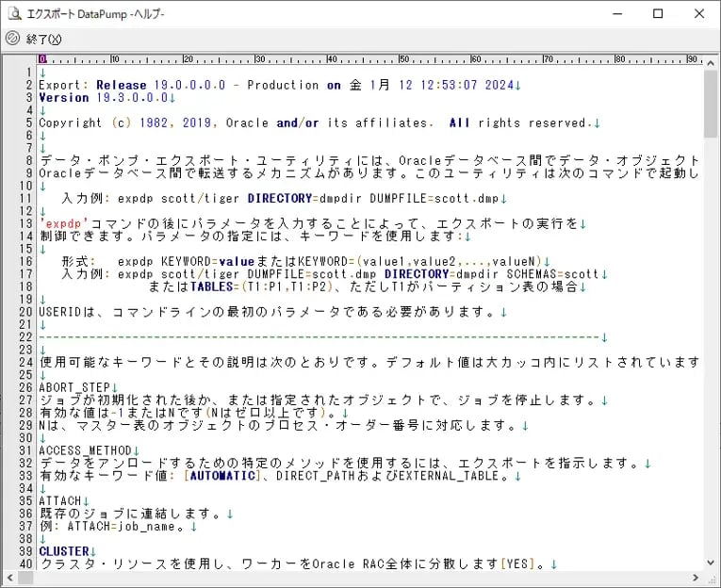
Task: Click the vertical scrollbar up arrow
Action: point(712,61)
